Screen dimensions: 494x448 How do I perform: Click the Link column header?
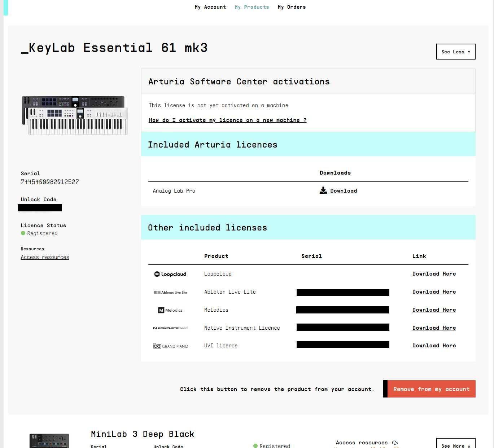click(419, 256)
